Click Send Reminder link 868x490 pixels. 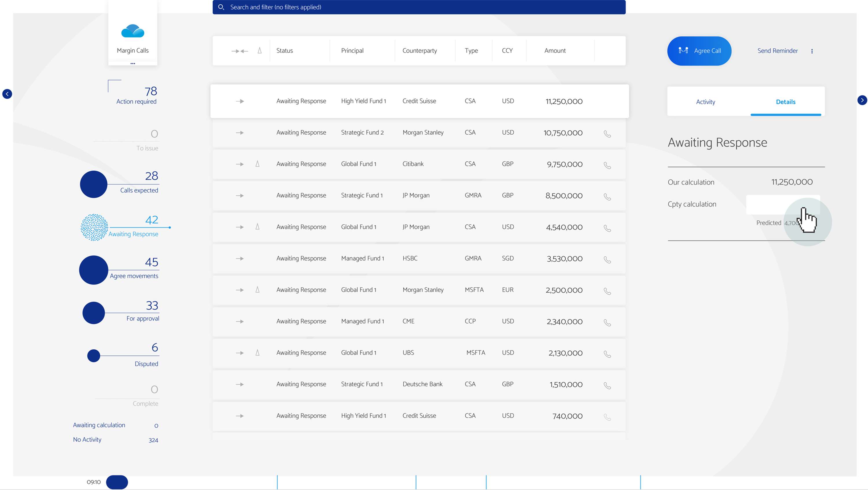[777, 51]
